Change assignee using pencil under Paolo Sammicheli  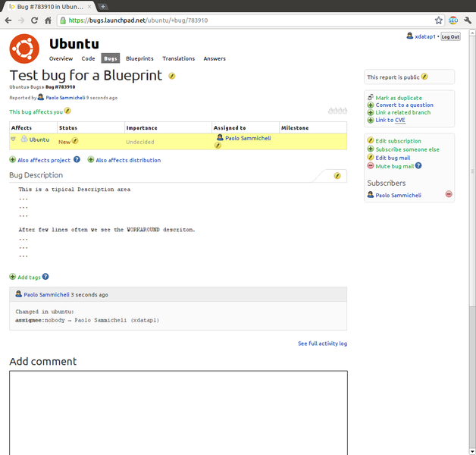coord(218,146)
